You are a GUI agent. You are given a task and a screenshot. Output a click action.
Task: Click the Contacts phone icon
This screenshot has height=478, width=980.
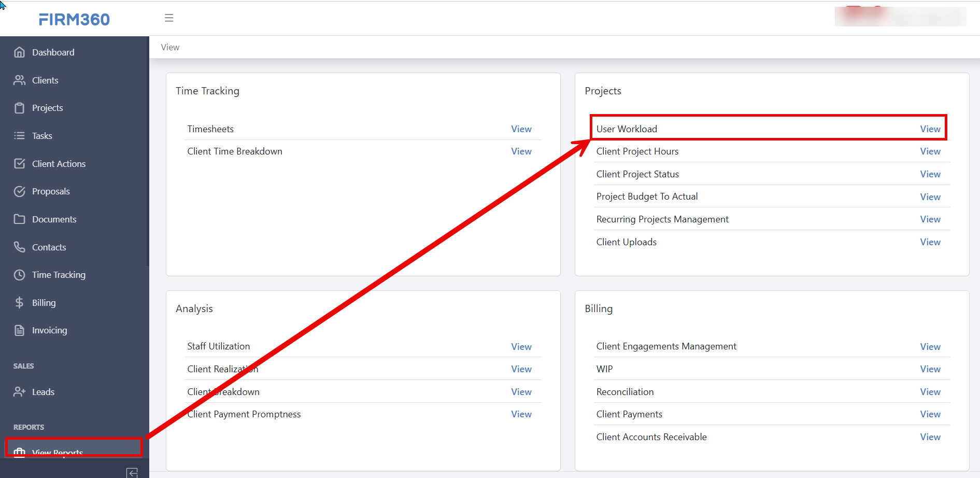pyautogui.click(x=20, y=247)
